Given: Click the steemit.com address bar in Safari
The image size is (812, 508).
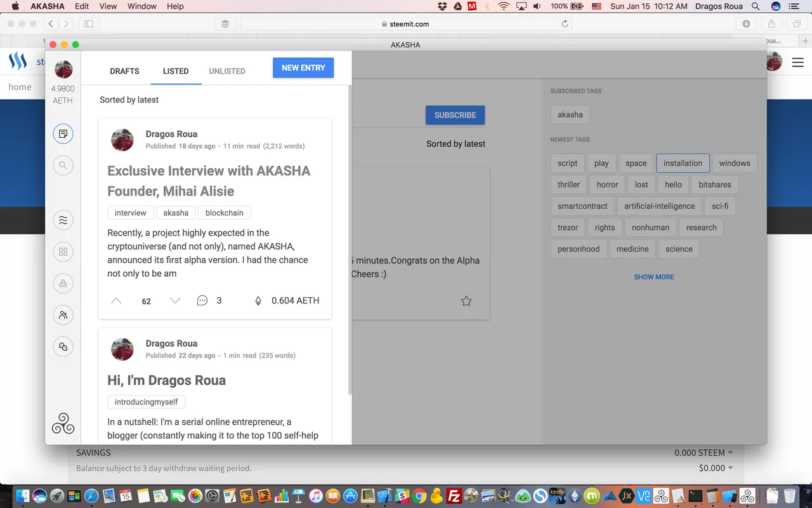Looking at the screenshot, I should point(406,23).
